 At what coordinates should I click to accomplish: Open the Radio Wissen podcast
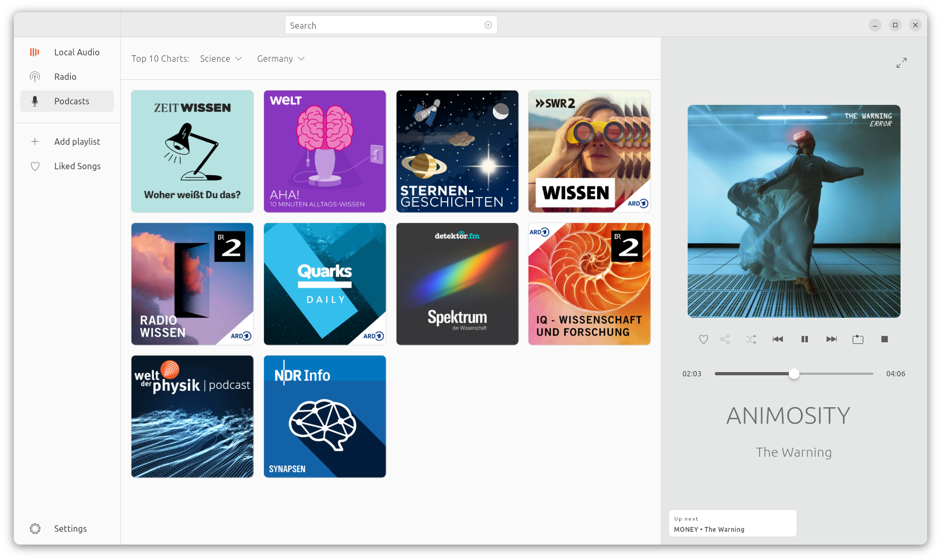tap(192, 284)
